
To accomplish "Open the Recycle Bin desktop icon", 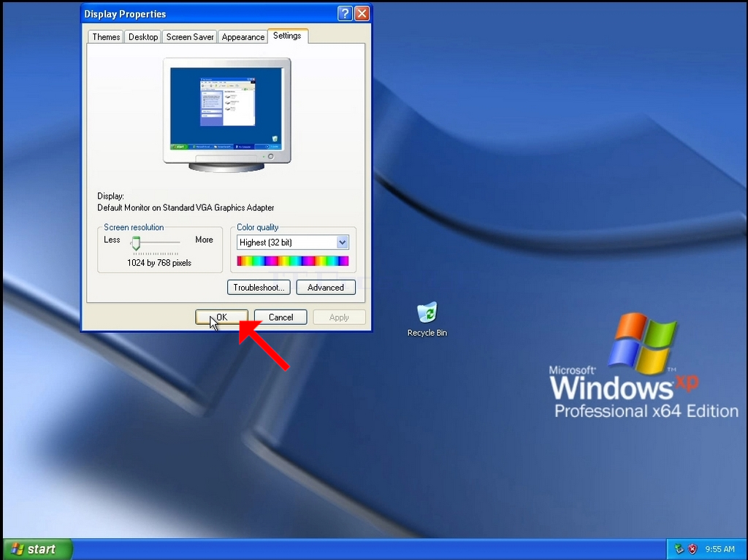I will pos(427,319).
